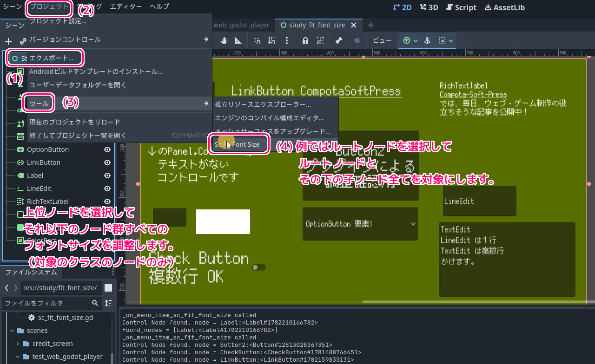
Task: Toggle filesystem split view mode icon
Action: [108, 288]
